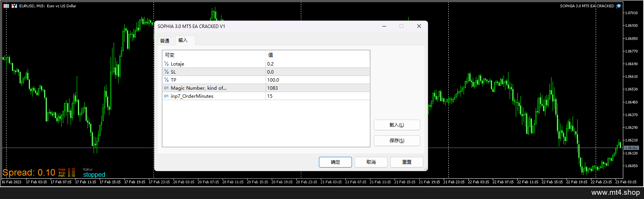Click the 1.07010 price axis label

pyautogui.click(x=631, y=13)
